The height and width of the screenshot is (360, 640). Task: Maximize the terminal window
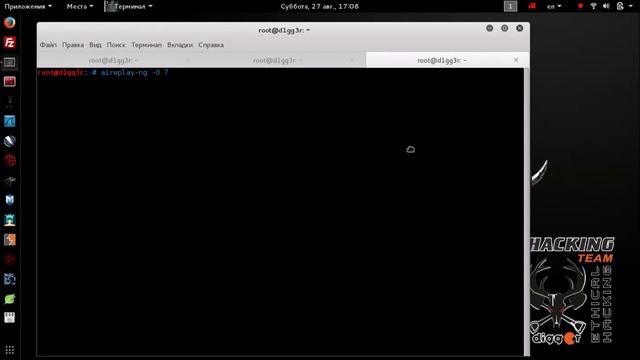click(x=504, y=28)
